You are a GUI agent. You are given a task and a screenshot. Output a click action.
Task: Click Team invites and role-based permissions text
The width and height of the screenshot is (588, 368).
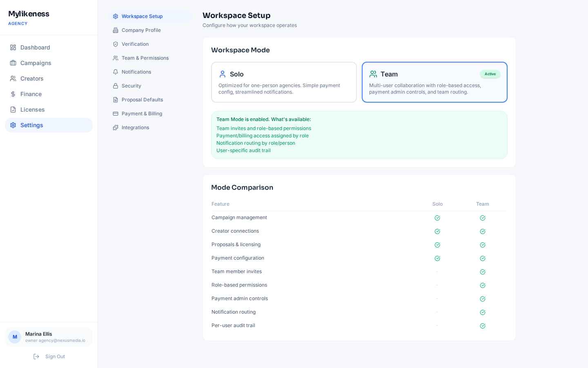point(264,128)
